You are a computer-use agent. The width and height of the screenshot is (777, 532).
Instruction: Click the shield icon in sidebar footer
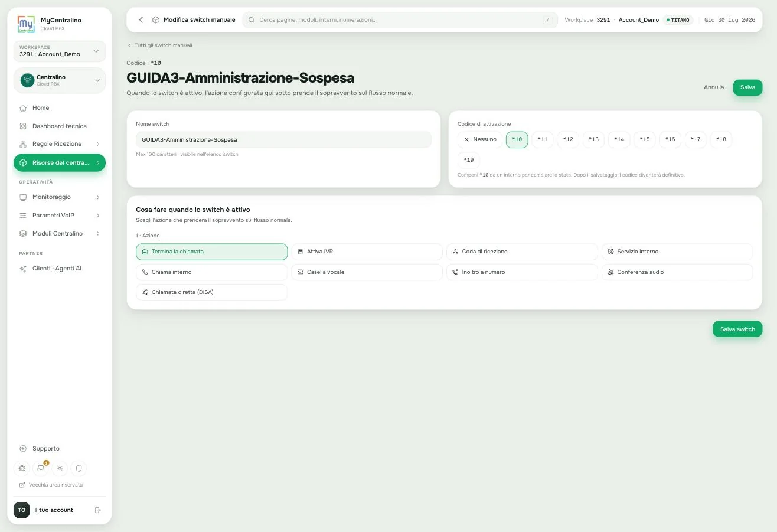point(79,468)
